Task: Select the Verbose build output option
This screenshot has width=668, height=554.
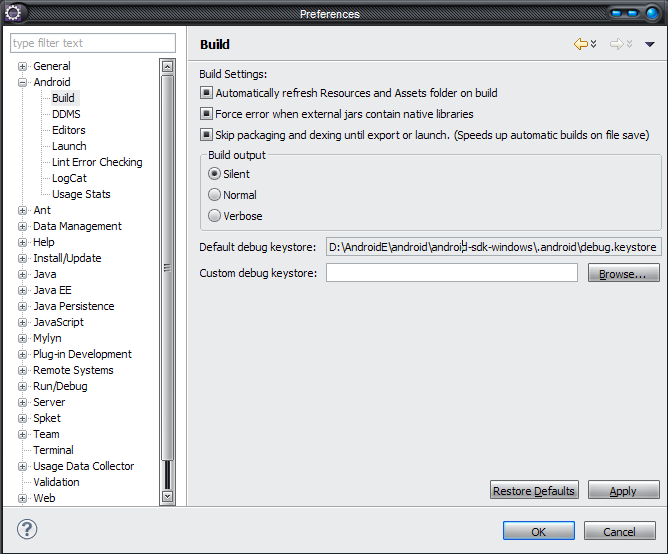Action: tap(214, 216)
